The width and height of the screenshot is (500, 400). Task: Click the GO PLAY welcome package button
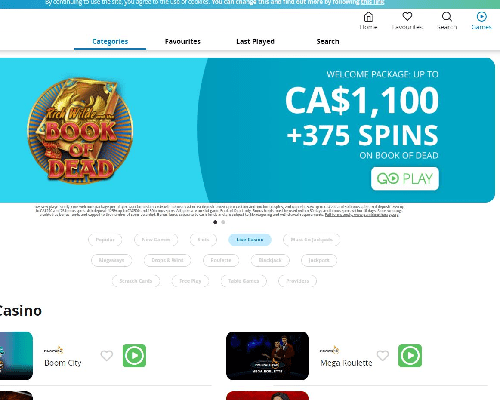pyautogui.click(x=405, y=179)
